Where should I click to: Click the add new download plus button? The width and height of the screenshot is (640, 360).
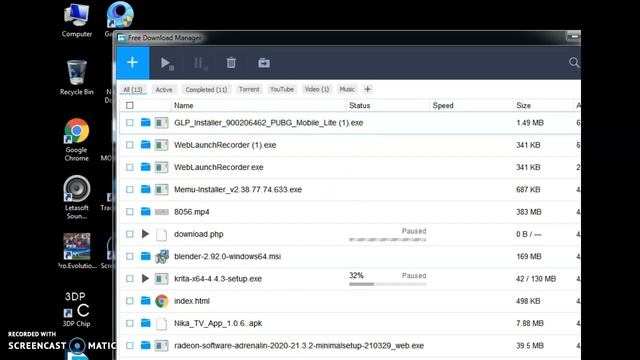coord(133,62)
